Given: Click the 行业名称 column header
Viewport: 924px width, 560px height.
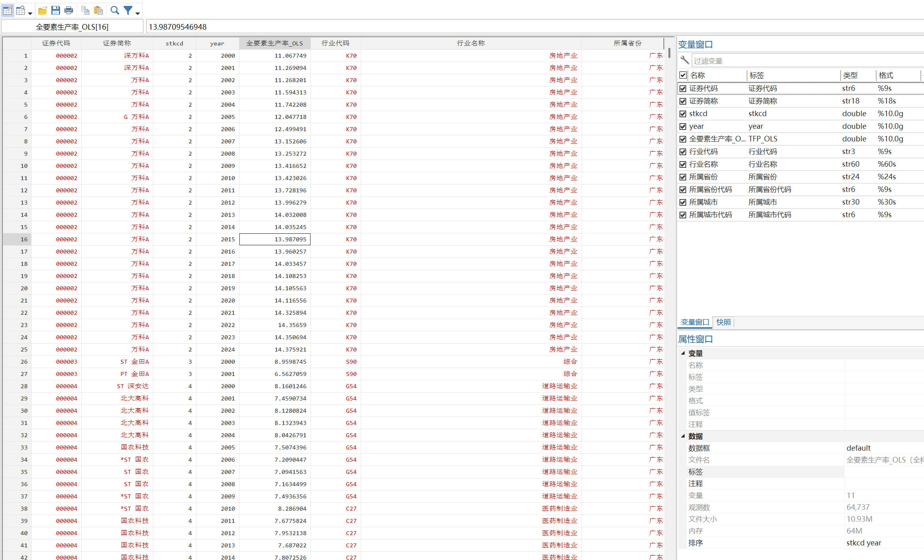Looking at the screenshot, I should (x=470, y=43).
